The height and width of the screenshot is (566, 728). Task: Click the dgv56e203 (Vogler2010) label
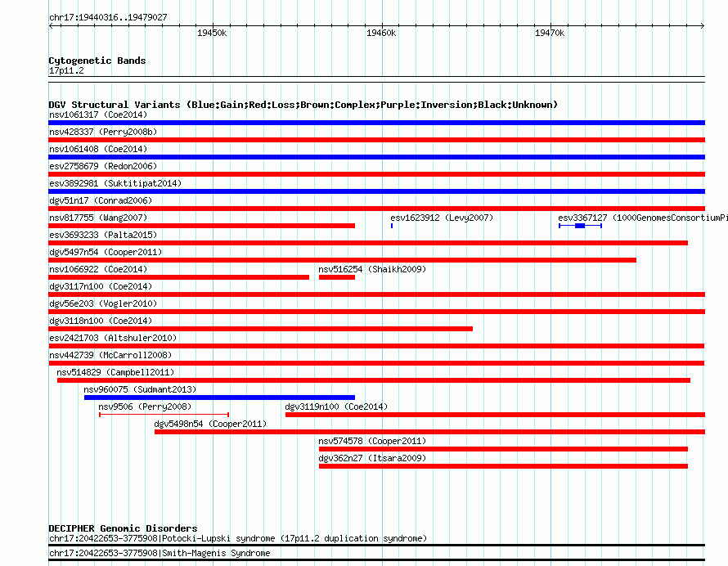pos(103,303)
